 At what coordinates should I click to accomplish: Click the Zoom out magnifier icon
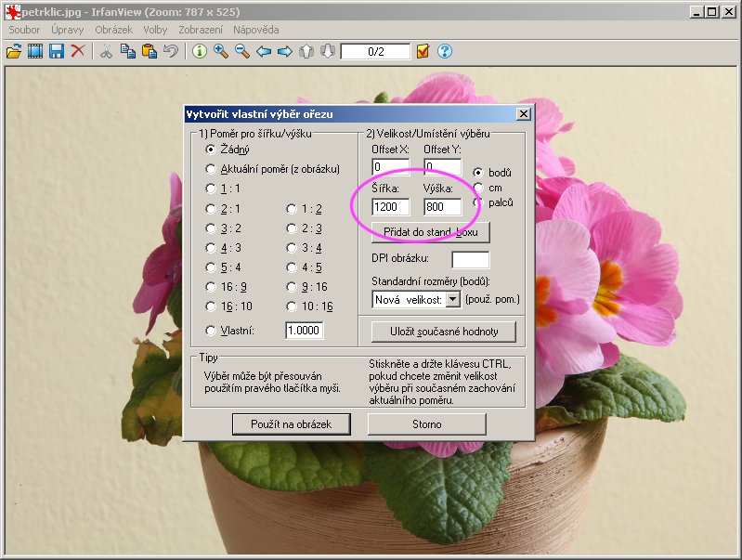coord(242,51)
